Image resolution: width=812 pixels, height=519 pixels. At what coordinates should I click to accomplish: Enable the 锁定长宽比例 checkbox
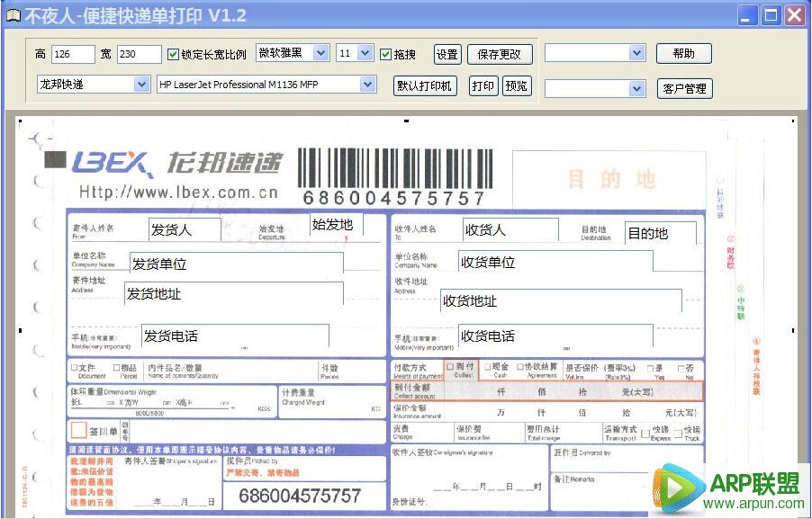(x=173, y=53)
